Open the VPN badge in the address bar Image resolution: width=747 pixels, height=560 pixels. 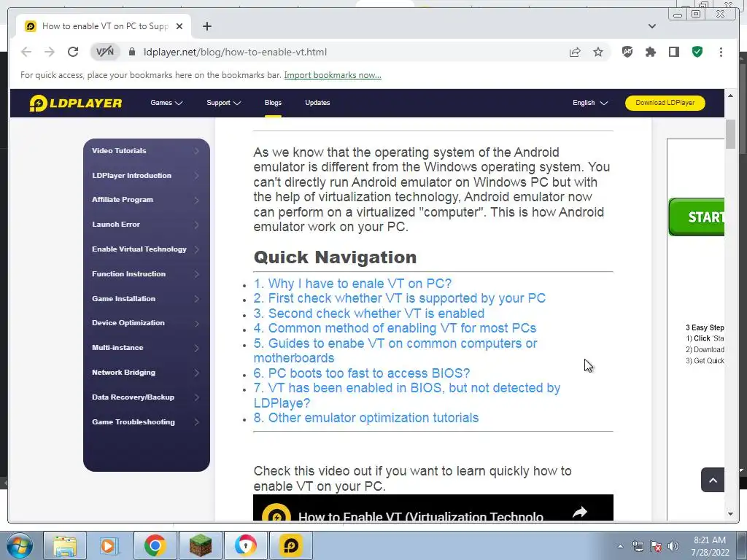pos(105,52)
